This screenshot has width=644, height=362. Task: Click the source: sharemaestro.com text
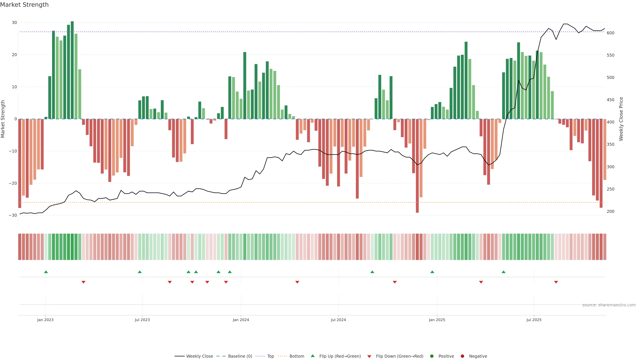609,305
